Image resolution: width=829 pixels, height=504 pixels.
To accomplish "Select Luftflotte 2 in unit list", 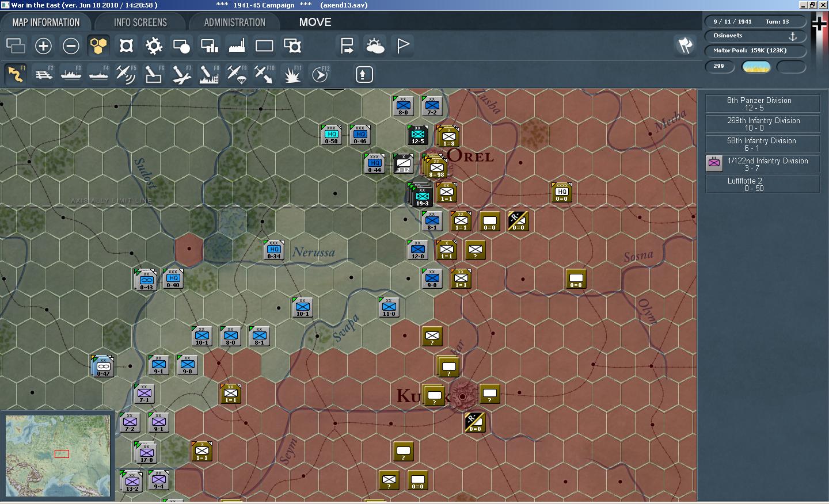I will coord(763,185).
